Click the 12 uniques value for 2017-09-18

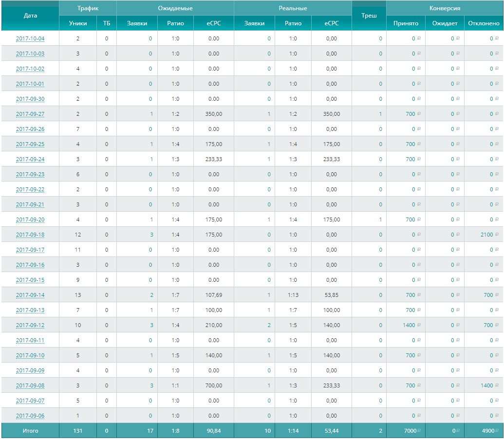point(78,235)
